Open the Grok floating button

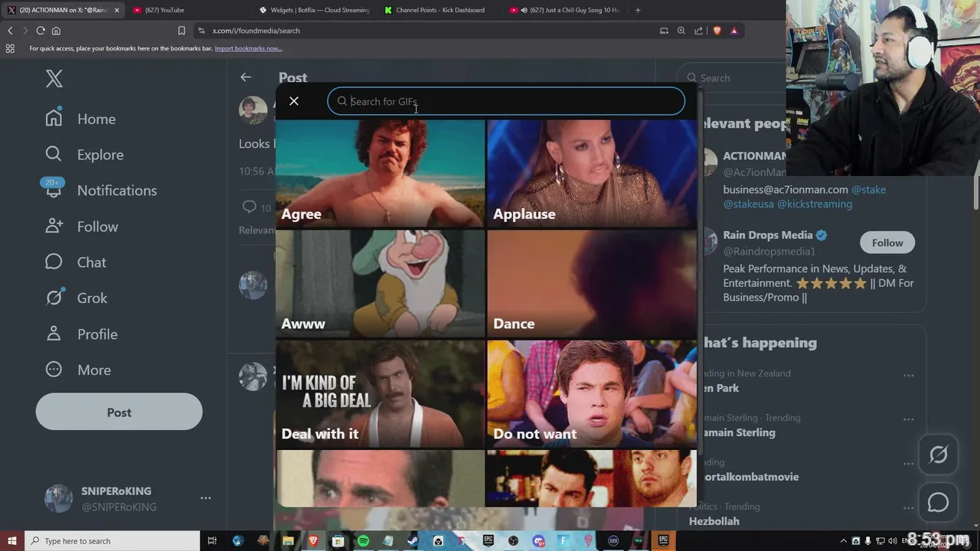pos(938,455)
